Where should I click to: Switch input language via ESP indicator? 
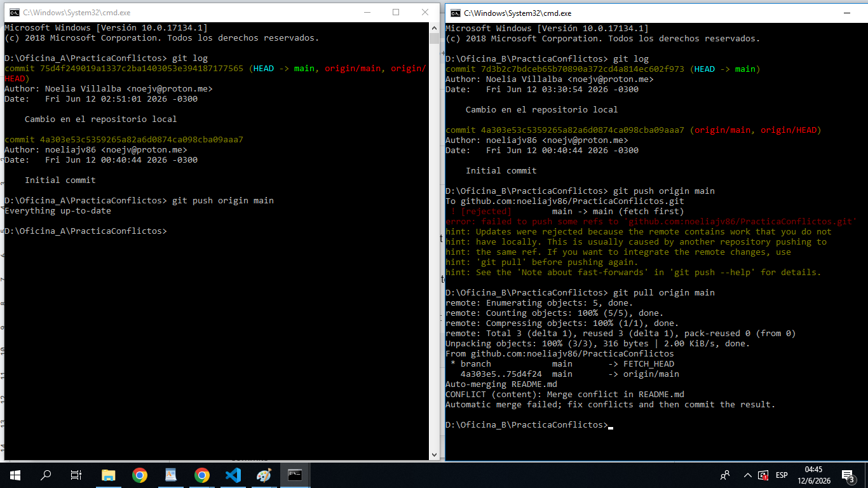782,475
